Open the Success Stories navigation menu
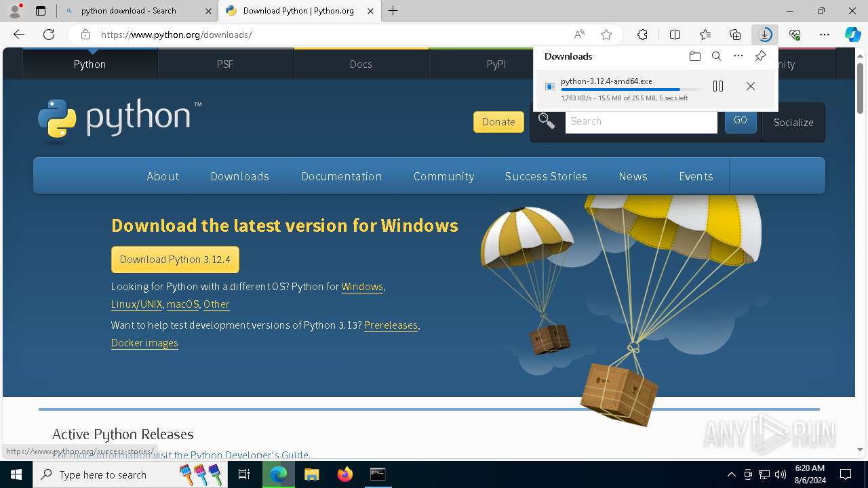The width and height of the screenshot is (868, 488). [x=546, y=176]
